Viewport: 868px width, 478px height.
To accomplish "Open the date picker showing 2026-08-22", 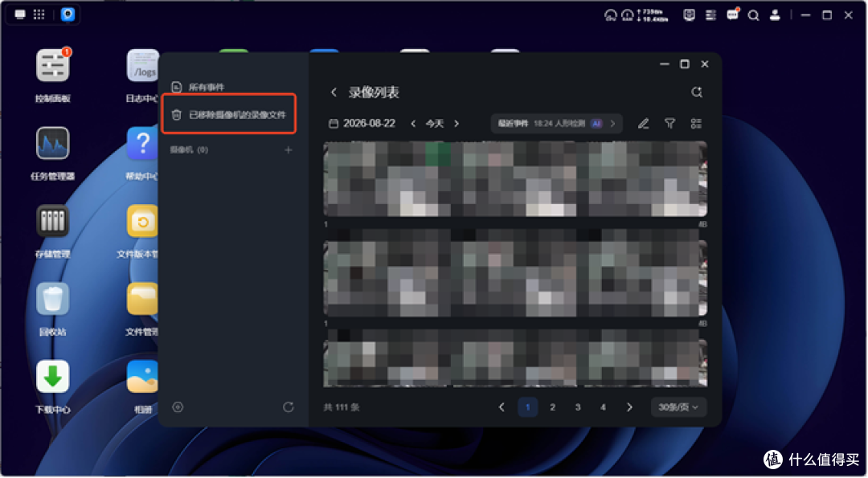I will tap(362, 124).
